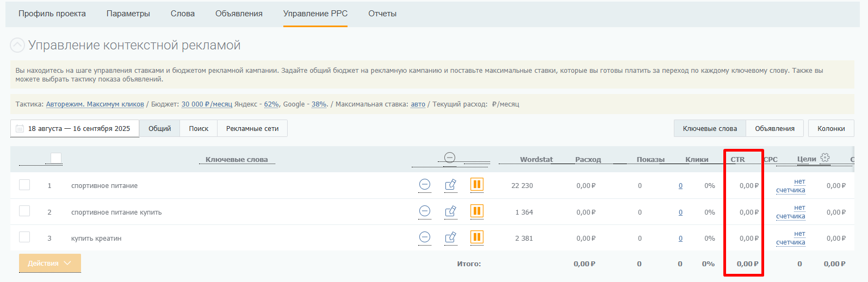The image size is (868, 282).
Task: Toggle select-all checkbox in table header
Action: coord(56,158)
